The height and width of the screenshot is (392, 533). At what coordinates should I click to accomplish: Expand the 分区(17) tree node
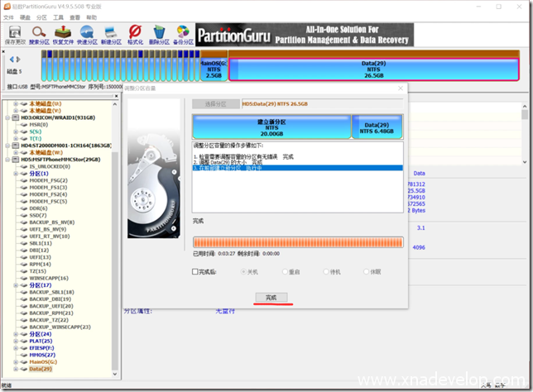[14, 285]
